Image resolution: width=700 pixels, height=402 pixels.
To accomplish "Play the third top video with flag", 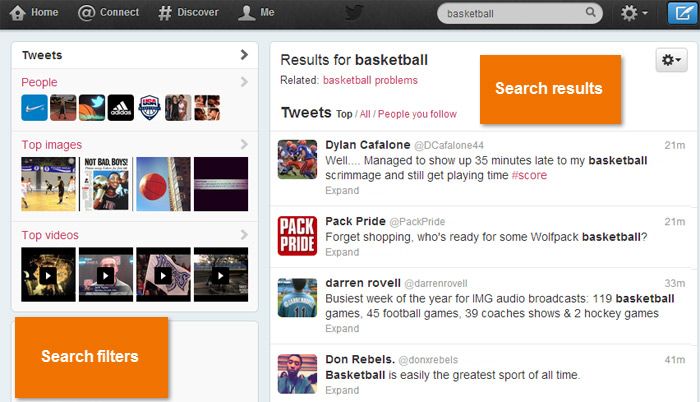I will pos(163,275).
